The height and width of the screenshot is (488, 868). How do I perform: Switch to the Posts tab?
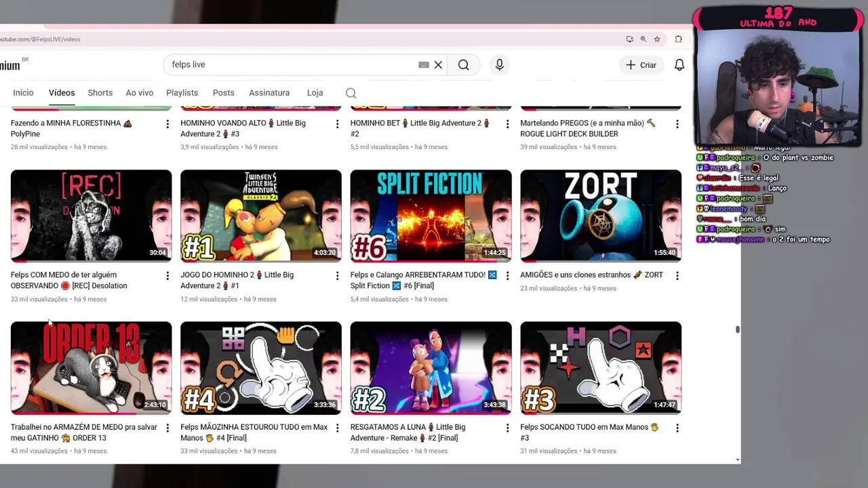(223, 93)
